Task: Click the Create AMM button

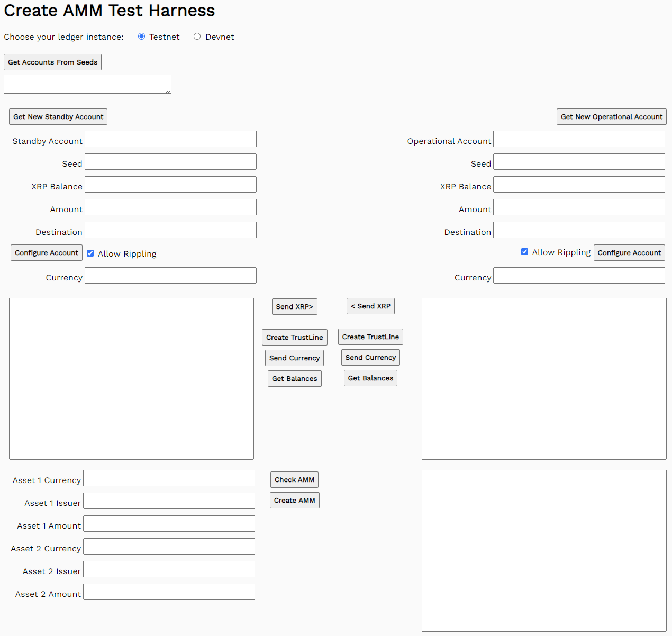Action: [x=294, y=500]
